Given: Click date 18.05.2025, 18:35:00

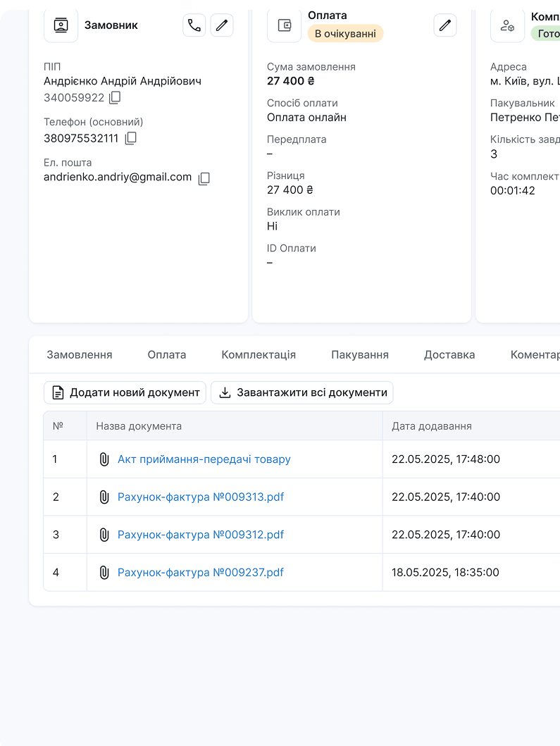Looking at the screenshot, I should 445,572.
